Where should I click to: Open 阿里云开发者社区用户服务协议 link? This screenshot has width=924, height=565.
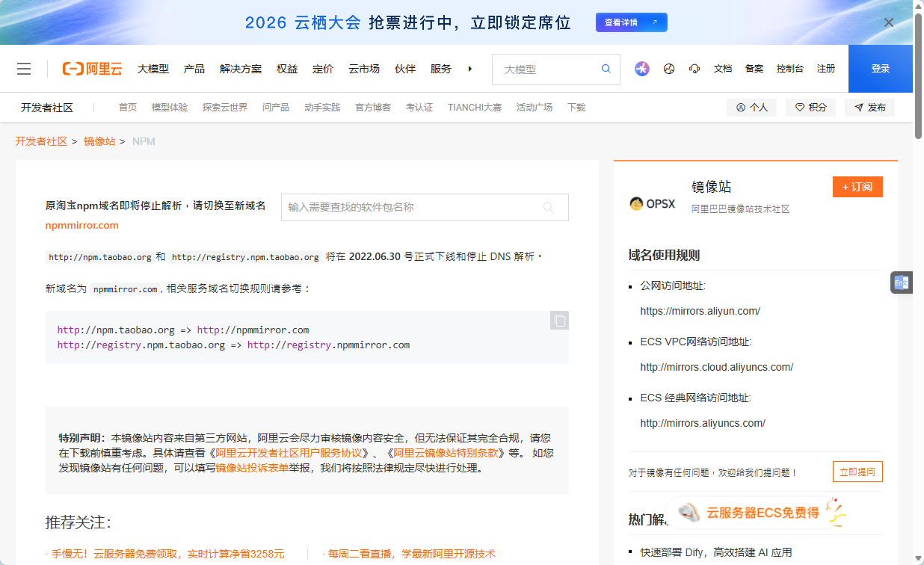pos(289,453)
